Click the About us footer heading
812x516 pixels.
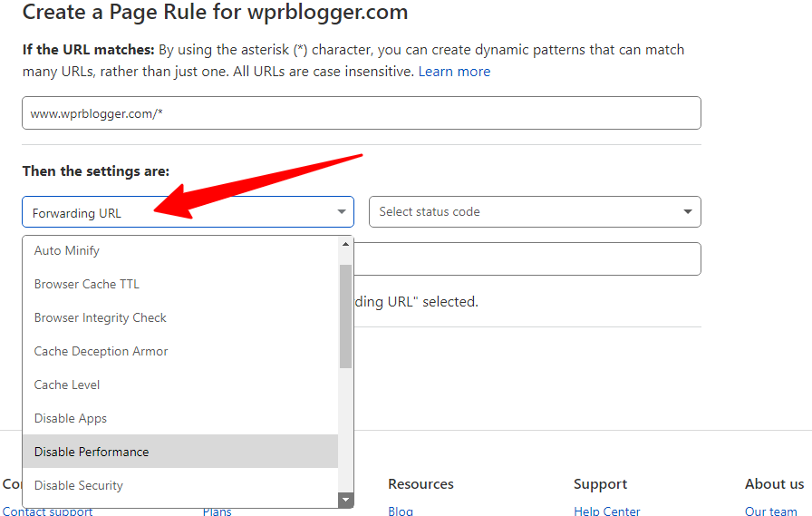pyautogui.click(x=774, y=484)
